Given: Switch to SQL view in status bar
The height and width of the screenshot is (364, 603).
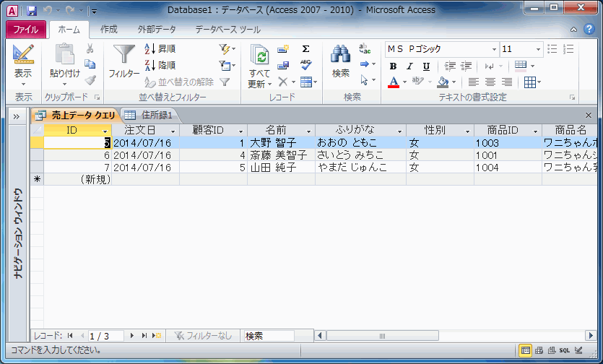Looking at the screenshot, I should (565, 350).
